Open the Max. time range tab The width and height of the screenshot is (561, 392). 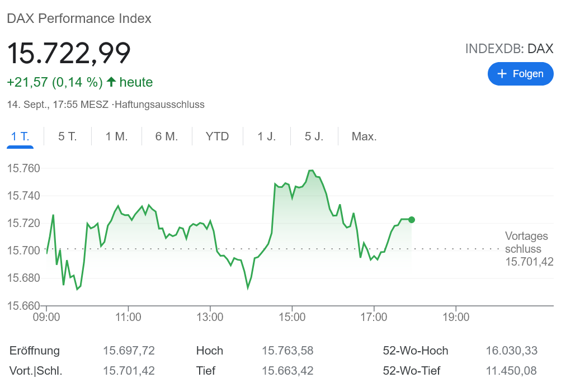click(364, 136)
